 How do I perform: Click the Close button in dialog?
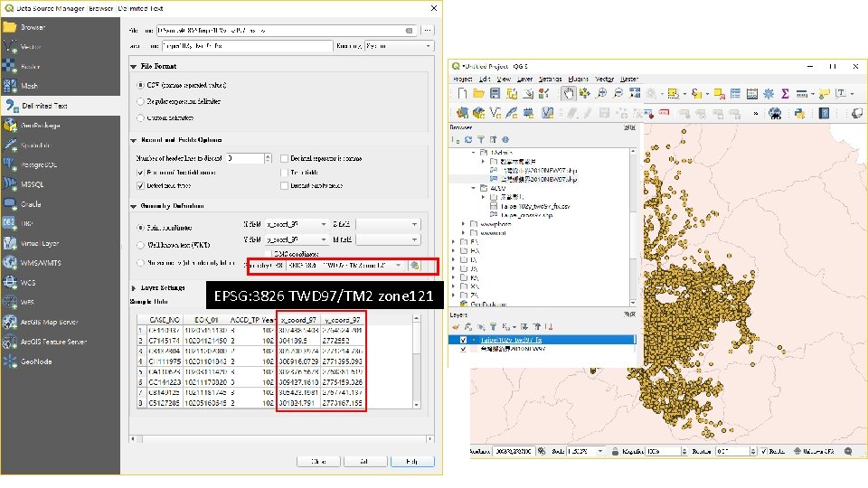[318, 462]
